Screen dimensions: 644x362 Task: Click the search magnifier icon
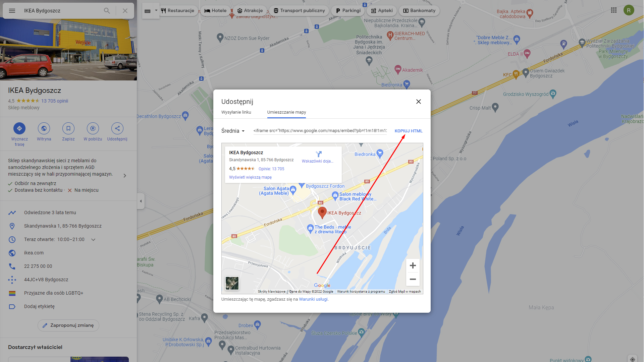click(107, 11)
